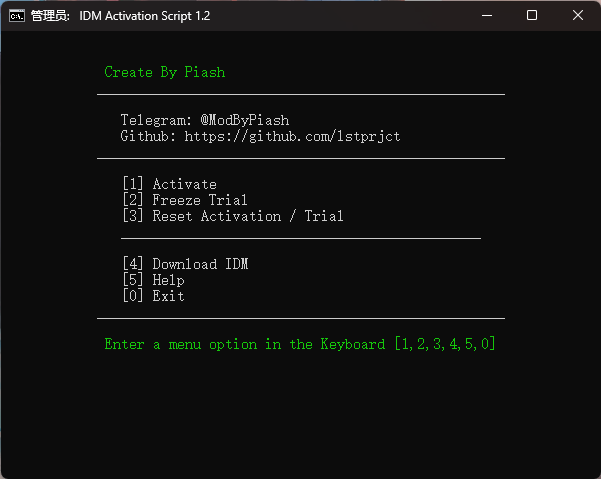Screen dimensions: 601x479
Task: Click the '[2] Freeze Trial' option
Action: pyautogui.click(x=185, y=200)
